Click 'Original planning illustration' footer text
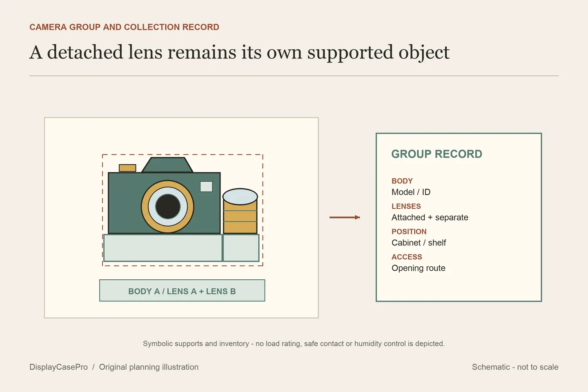 pos(149,367)
